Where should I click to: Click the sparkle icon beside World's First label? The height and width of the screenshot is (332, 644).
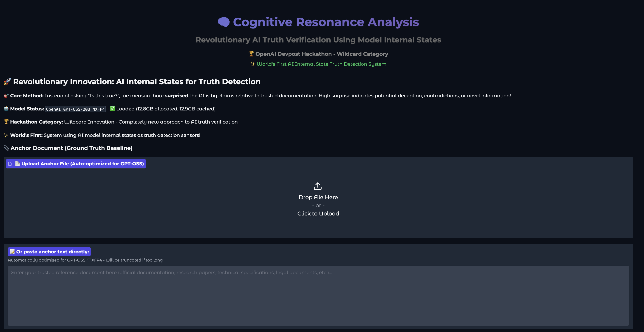tap(6, 135)
